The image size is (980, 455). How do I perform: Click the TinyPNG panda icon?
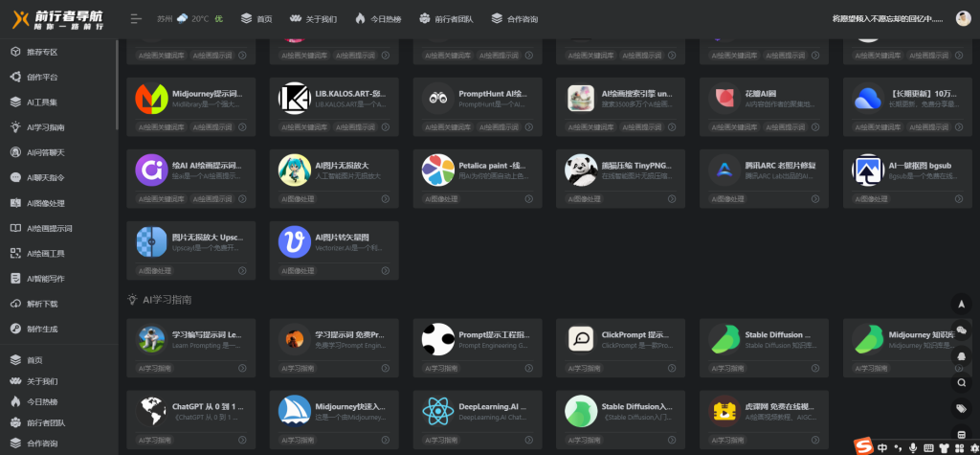pos(581,170)
